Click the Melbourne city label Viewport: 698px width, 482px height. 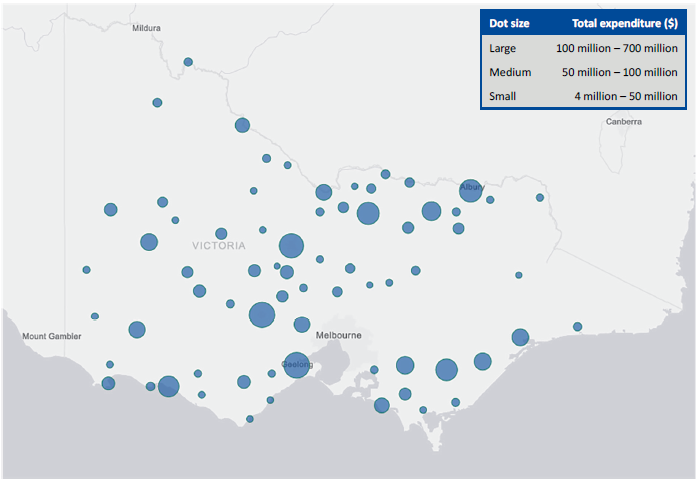pyautogui.click(x=338, y=335)
